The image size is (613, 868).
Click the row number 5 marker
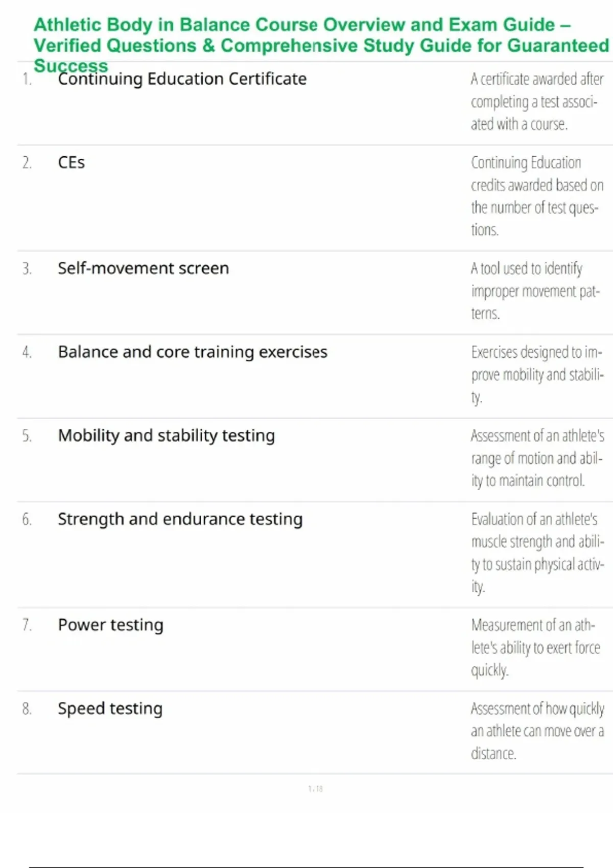pyautogui.click(x=27, y=436)
